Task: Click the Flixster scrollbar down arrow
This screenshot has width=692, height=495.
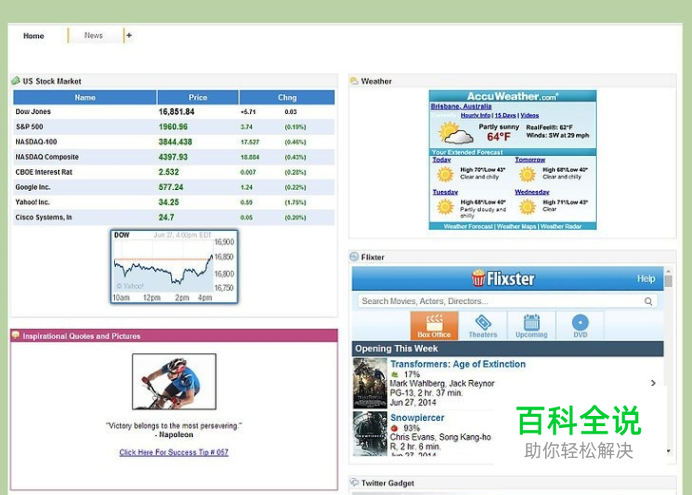Action: click(668, 451)
